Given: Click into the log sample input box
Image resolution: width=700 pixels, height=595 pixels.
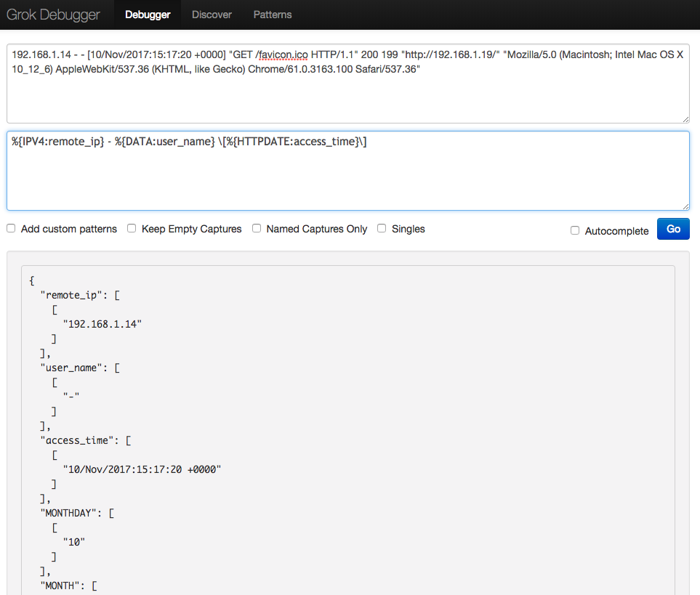Looking at the screenshot, I should pyautogui.click(x=348, y=84).
